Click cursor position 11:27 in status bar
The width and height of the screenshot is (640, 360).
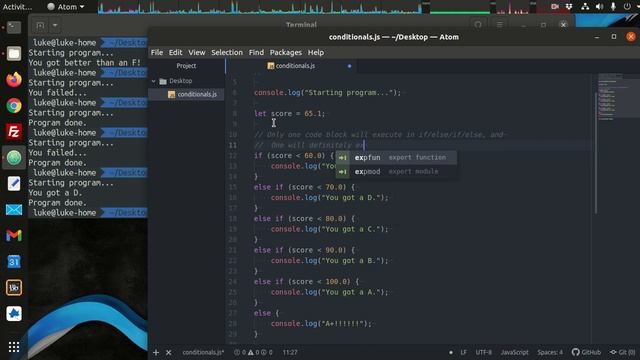[290, 352]
